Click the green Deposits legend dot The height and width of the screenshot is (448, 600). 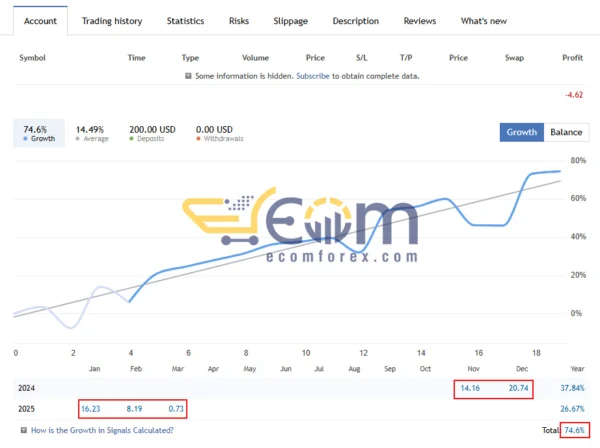click(131, 138)
